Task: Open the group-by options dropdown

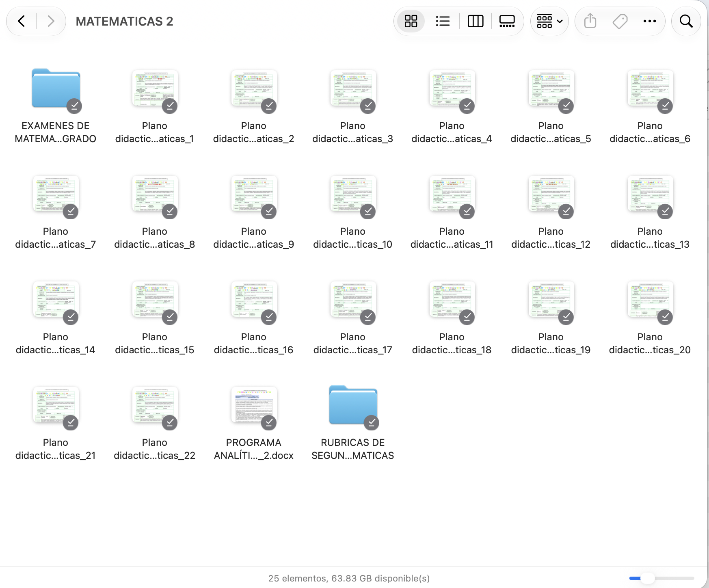Action: [x=549, y=21]
